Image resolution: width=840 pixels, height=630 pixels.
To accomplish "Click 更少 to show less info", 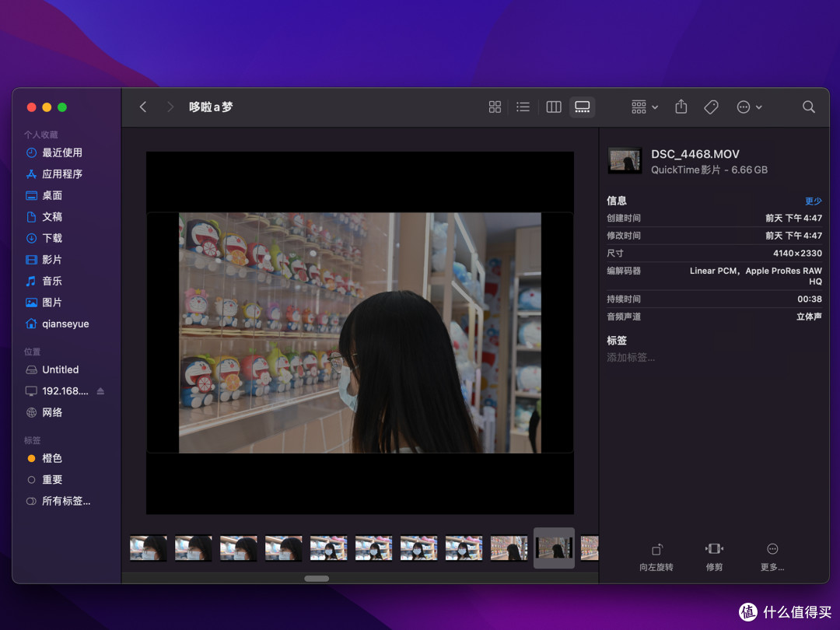I will [814, 201].
